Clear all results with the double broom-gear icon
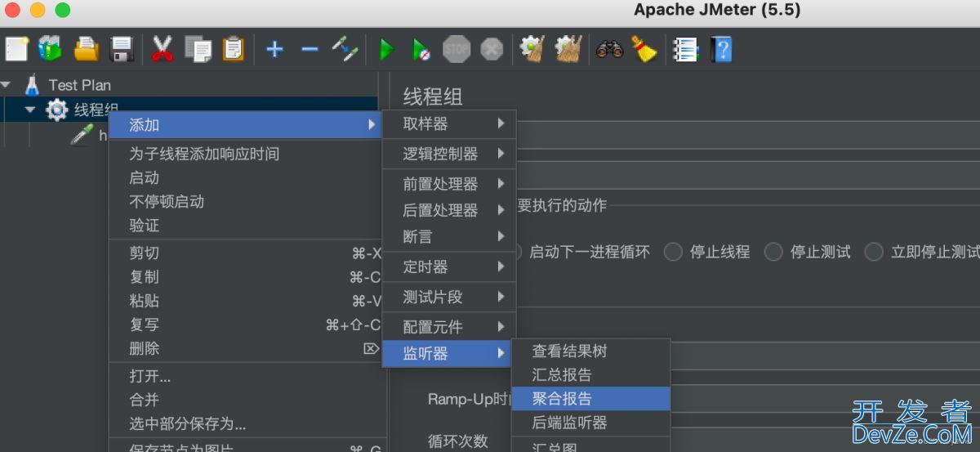Image resolution: width=980 pixels, height=452 pixels. (568, 50)
